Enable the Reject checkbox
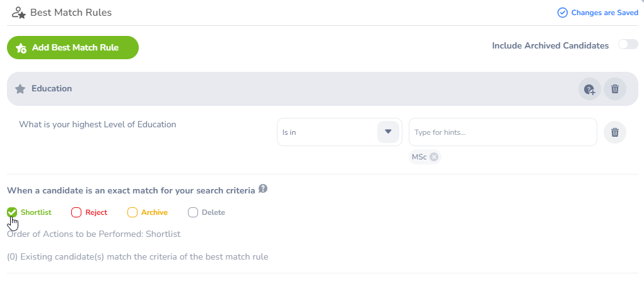 click(x=76, y=212)
